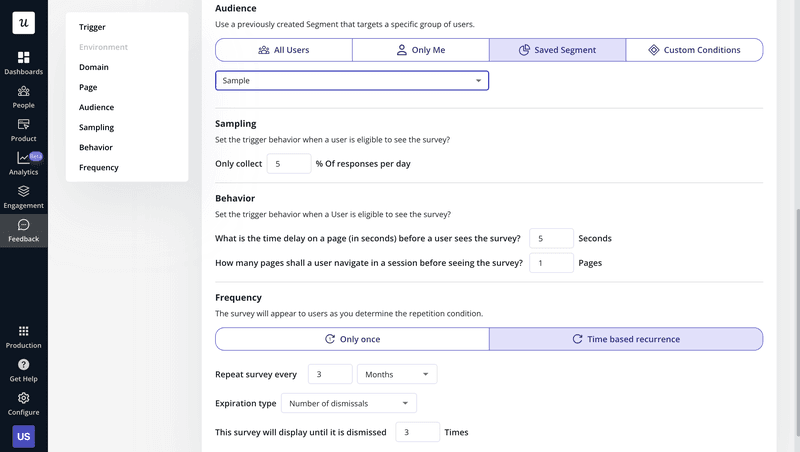Edit the responses per day percentage field
The height and width of the screenshot is (452, 800).
pyautogui.click(x=289, y=164)
